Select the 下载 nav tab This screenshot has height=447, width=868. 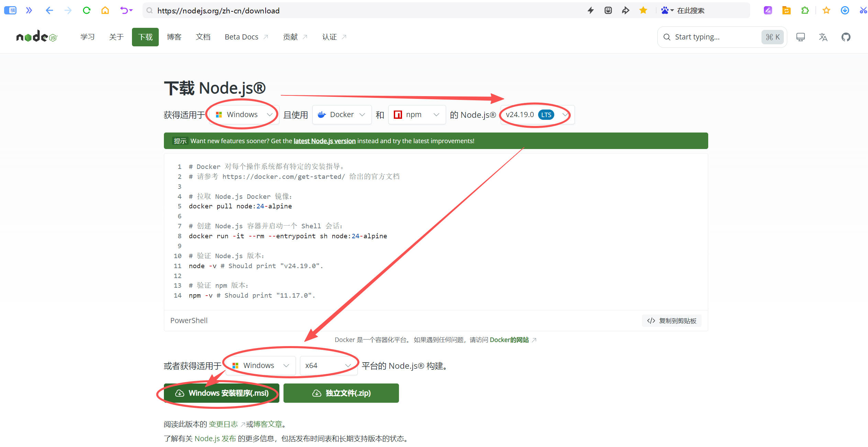pyautogui.click(x=145, y=37)
